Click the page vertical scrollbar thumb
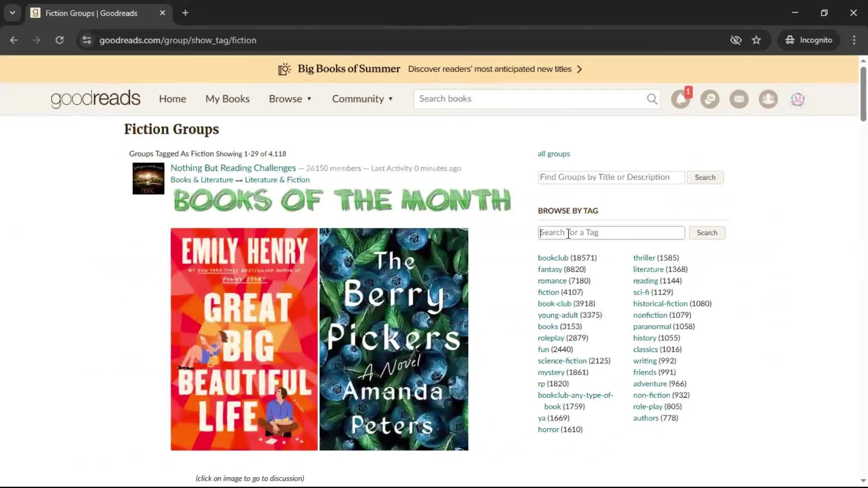 coord(863,94)
